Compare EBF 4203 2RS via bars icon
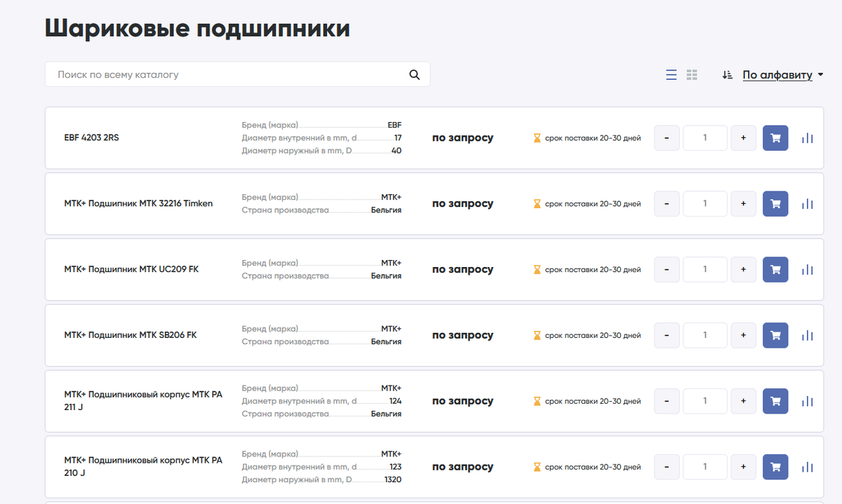 coord(808,138)
